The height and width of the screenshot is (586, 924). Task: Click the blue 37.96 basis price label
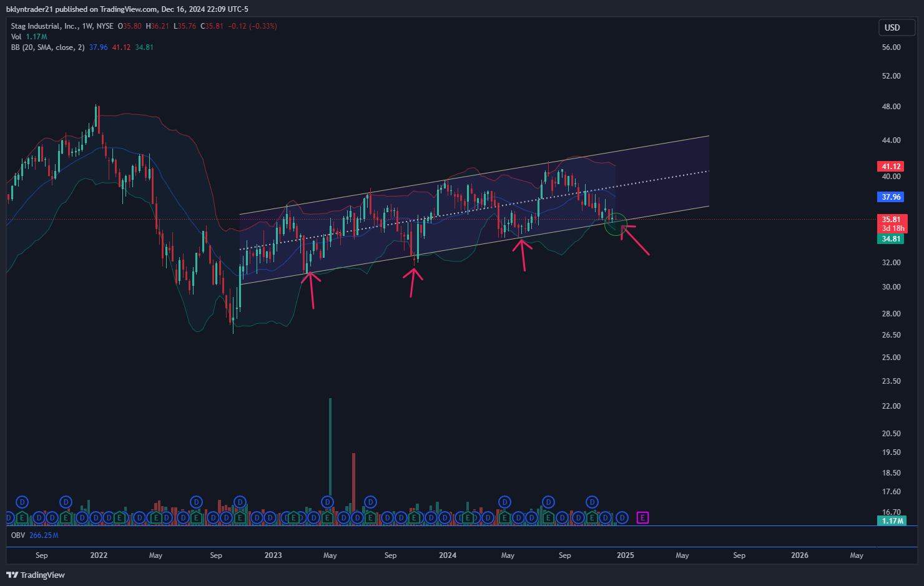(x=891, y=197)
